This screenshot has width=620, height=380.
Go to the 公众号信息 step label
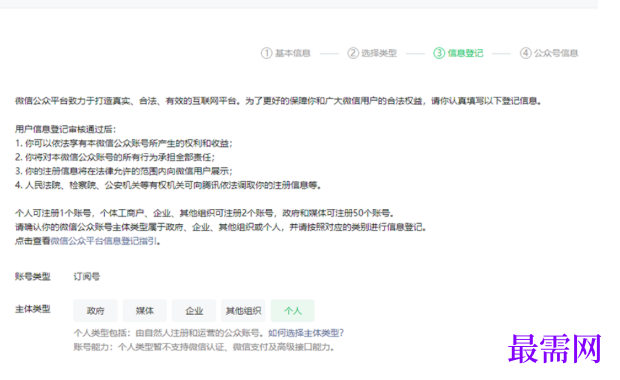(556, 53)
